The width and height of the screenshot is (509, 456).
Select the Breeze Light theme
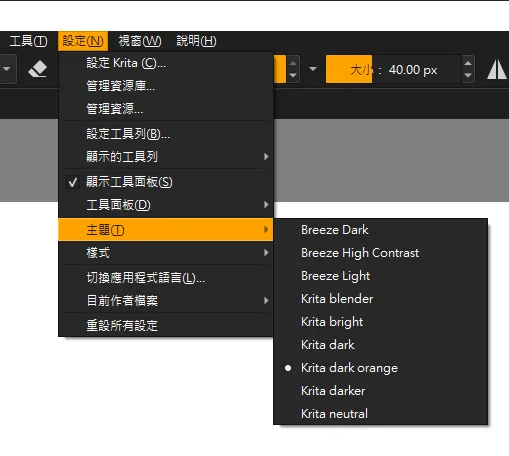(x=380, y=276)
